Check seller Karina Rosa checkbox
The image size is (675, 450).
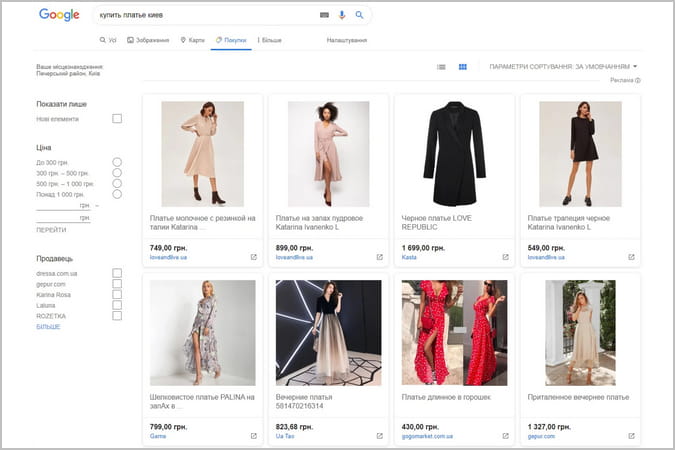point(117,295)
